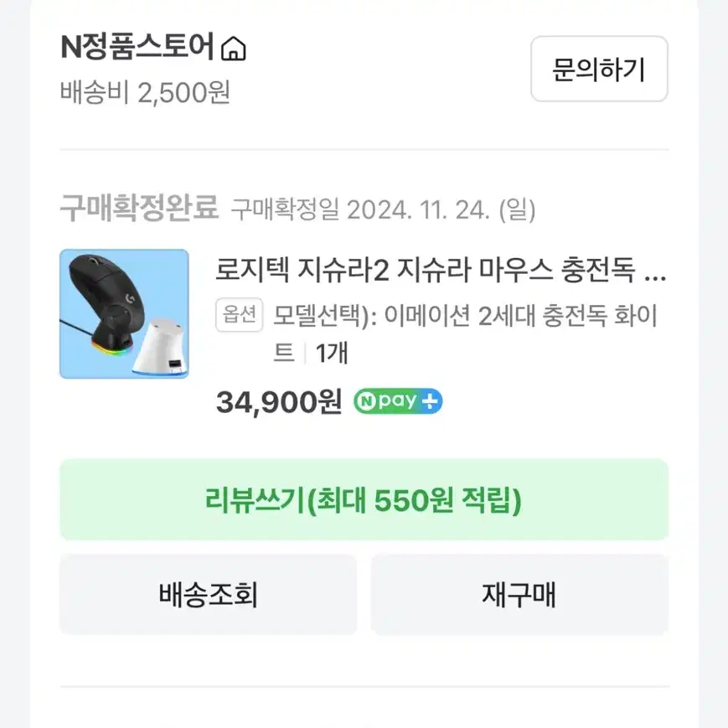Write a review via 리뷰쓰기 button
Image resolution: width=728 pixels, height=728 pixels.
point(364,499)
